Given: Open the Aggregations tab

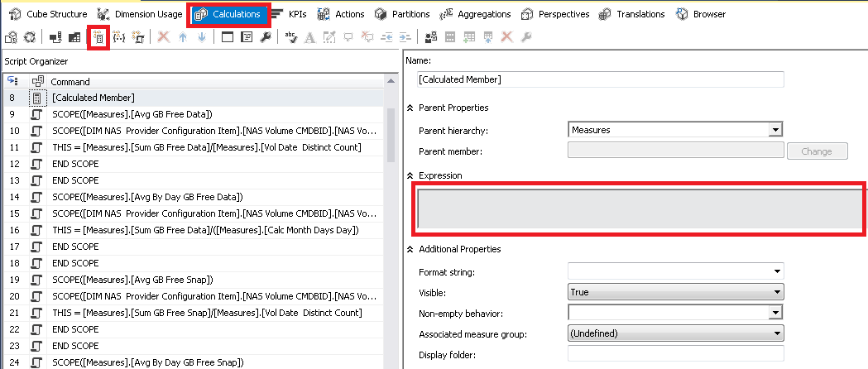Looking at the screenshot, I should pyautogui.click(x=475, y=14).
